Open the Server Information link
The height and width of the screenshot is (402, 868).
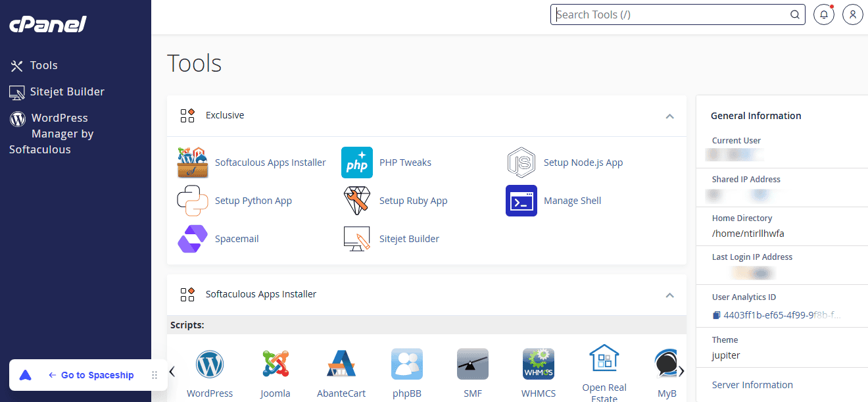[752, 385]
